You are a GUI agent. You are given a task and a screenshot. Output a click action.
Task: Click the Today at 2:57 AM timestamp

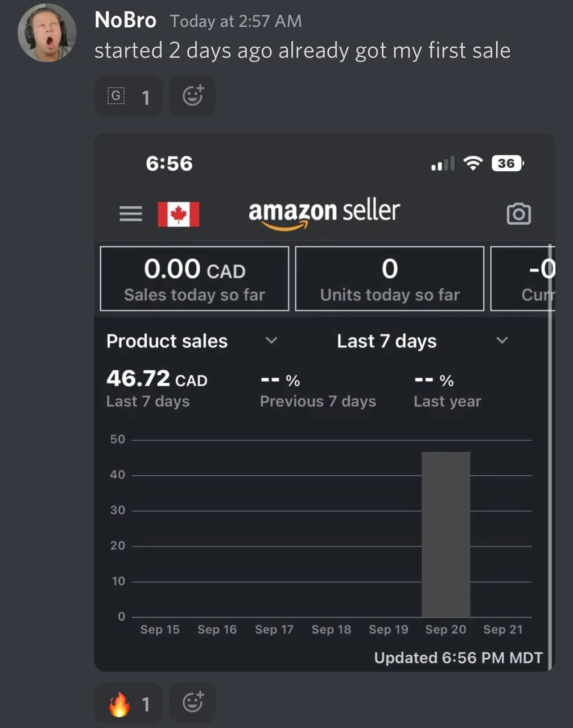coord(236,22)
